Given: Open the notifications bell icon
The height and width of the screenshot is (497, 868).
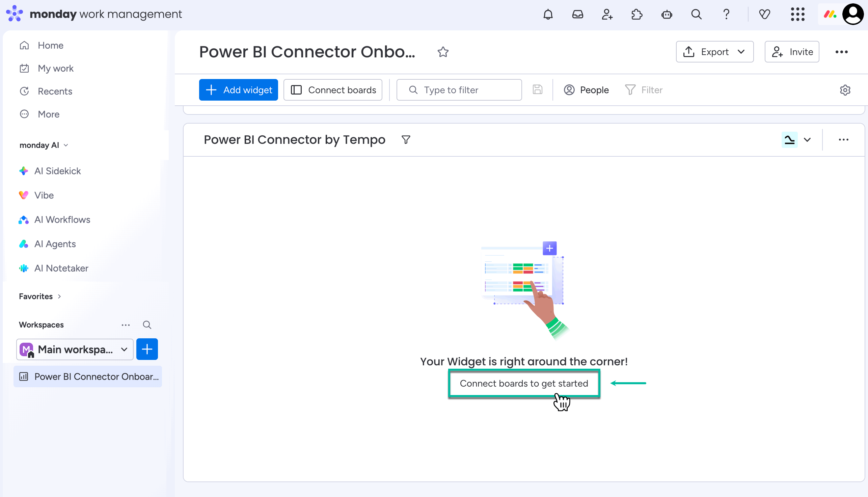Looking at the screenshot, I should 548,14.
